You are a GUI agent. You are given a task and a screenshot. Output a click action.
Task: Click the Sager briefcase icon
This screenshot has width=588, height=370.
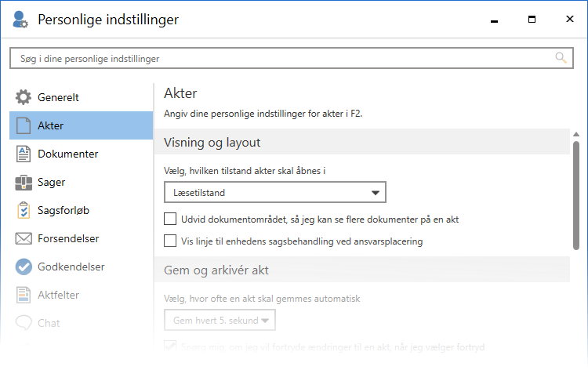coord(24,183)
